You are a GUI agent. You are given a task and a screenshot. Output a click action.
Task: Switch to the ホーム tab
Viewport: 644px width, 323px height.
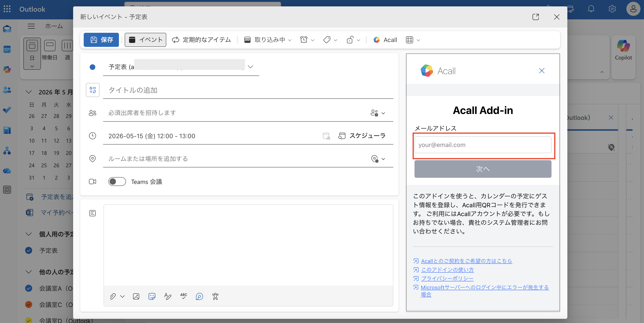click(54, 26)
